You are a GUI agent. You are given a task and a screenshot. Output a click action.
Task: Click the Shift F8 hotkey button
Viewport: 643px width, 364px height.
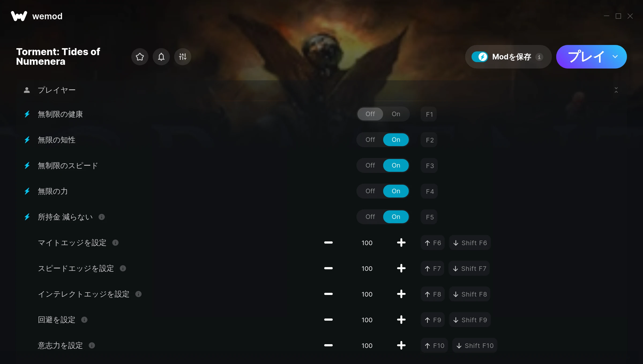[470, 294]
